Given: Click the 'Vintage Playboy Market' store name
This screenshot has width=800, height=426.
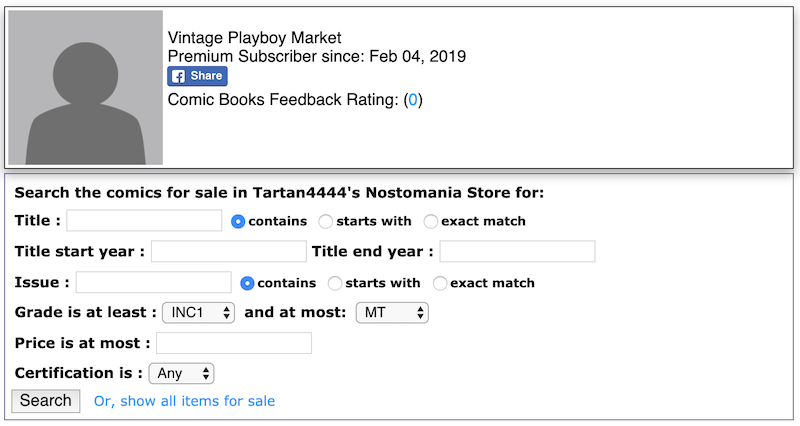Looking at the screenshot, I should click(254, 38).
